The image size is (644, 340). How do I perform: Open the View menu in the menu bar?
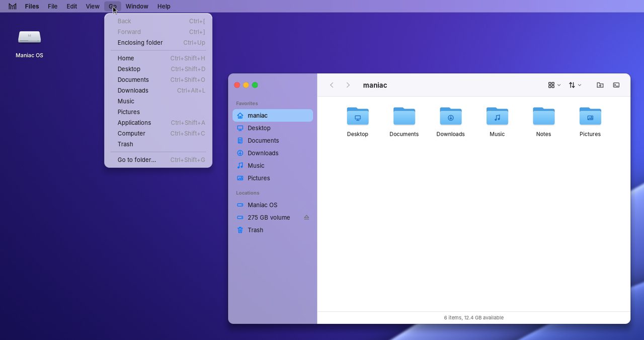(x=93, y=7)
